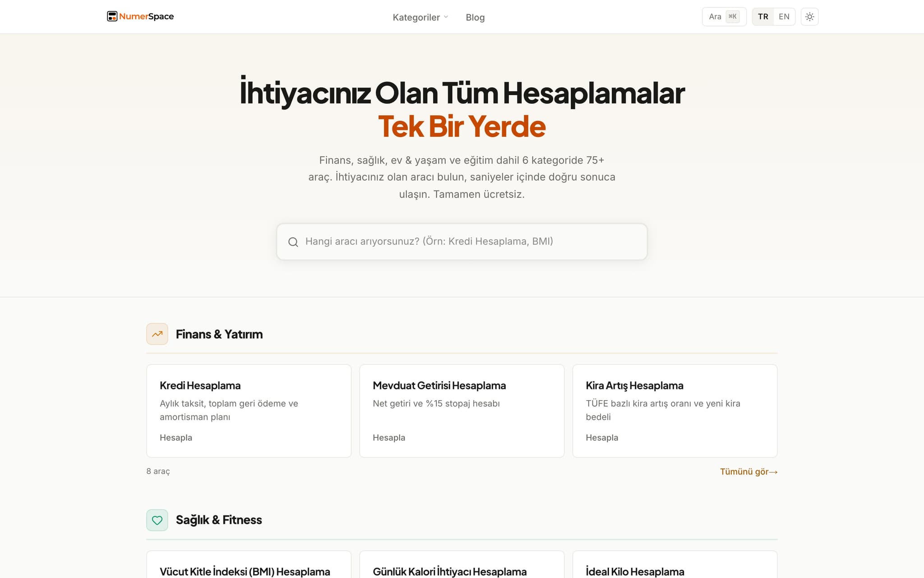Click Hesapla under Kira Artış Hesaplama
Image resolution: width=924 pixels, height=578 pixels.
[x=602, y=438]
